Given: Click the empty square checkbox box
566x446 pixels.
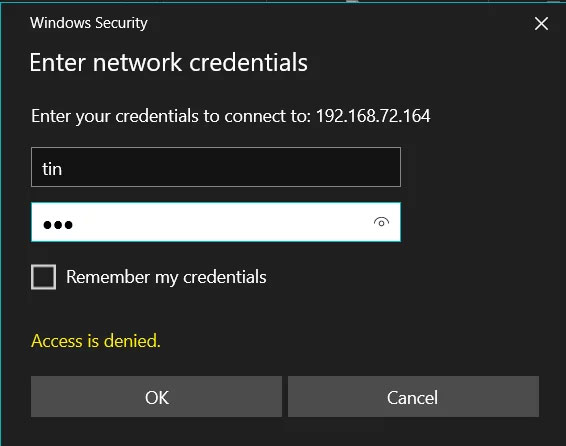Looking at the screenshot, I should [43, 277].
